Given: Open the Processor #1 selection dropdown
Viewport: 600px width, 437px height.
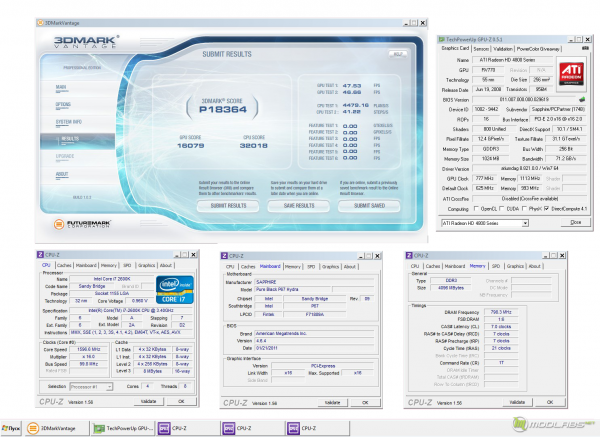Looking at the screenshot, I should (x=109, y=387).
